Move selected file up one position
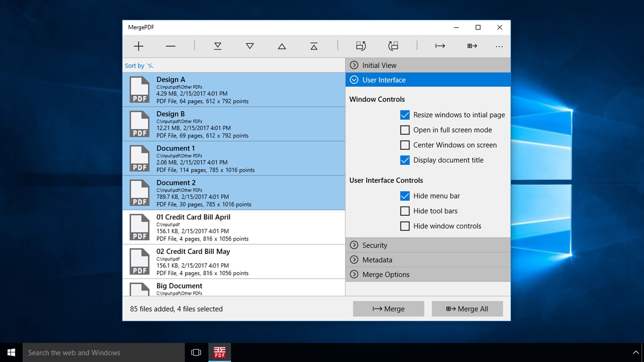644x362 pixels. pos(282,46)
